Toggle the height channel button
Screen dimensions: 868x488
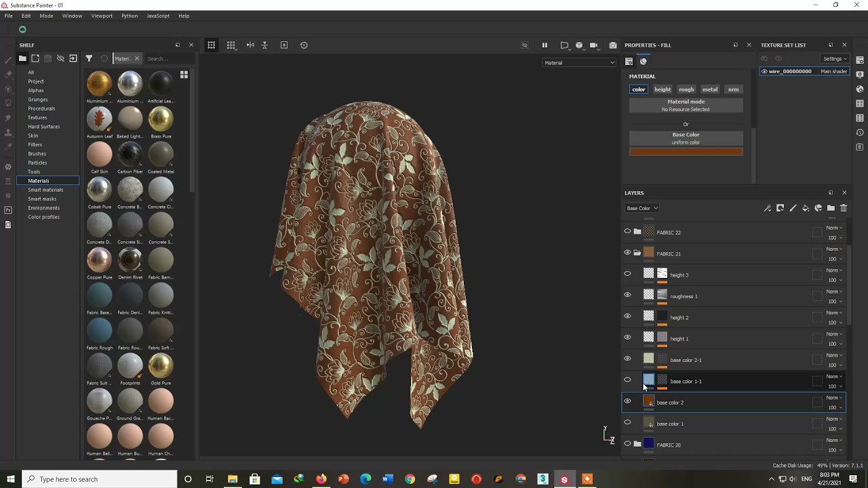coord(663,89)
